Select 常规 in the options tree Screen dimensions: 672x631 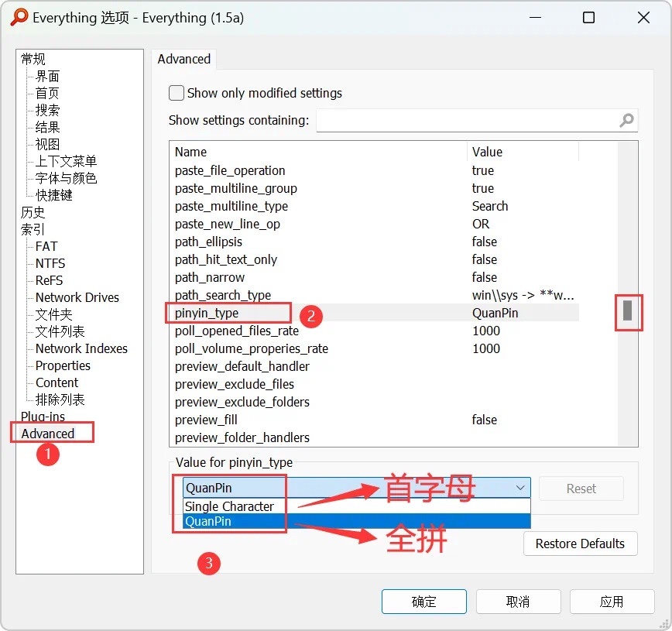[x=33, y=59]
